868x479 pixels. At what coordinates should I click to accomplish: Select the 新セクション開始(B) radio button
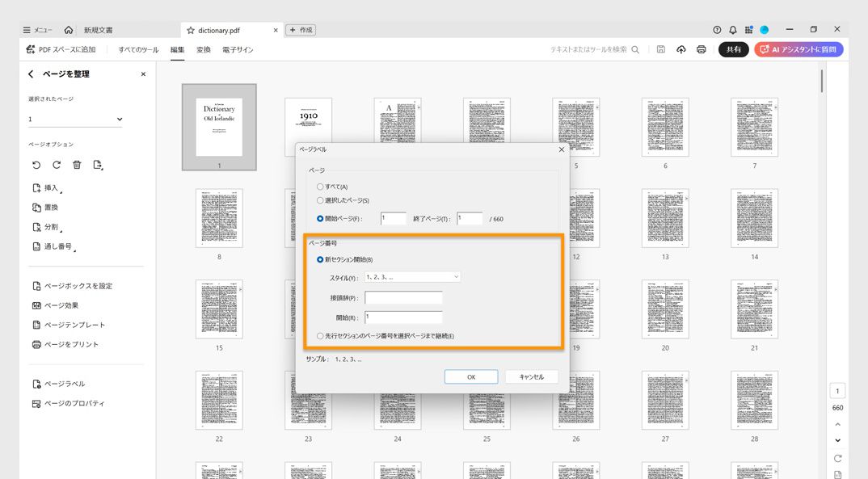click(x=320, y=259)
